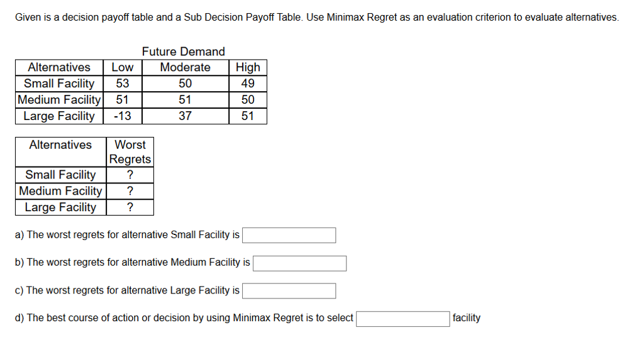Click the best decision facility input box

[x=402, y=319]
